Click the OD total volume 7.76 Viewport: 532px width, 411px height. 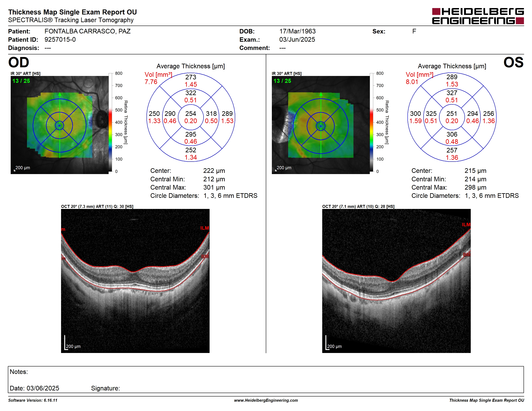pos(151,82)
